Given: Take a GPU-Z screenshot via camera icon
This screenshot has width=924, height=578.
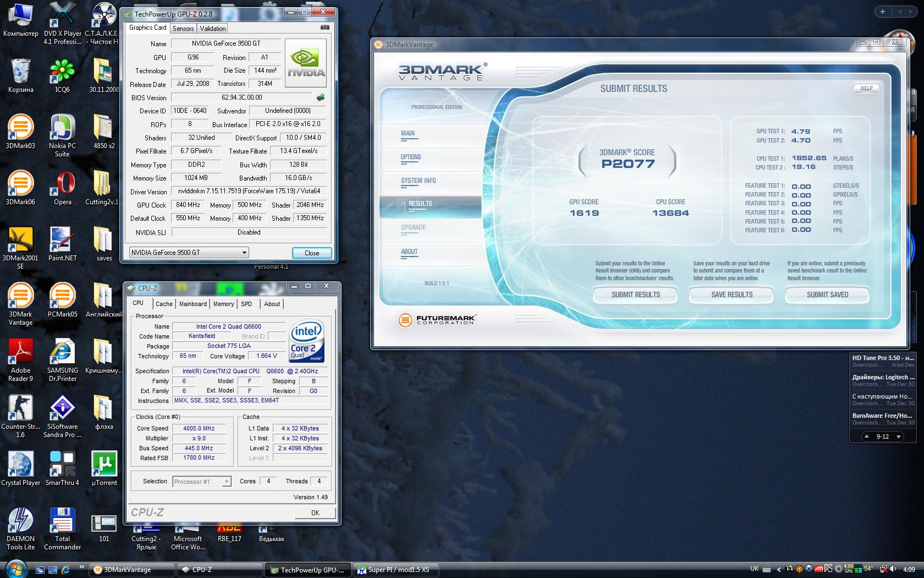Looking at the screenshot, I should point(325,28).
